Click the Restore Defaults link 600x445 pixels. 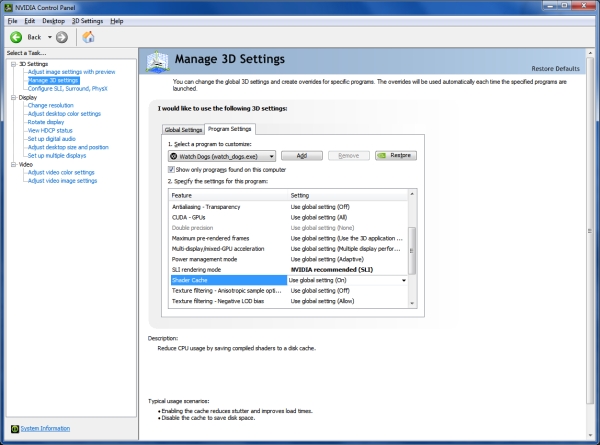pos(555,68)
